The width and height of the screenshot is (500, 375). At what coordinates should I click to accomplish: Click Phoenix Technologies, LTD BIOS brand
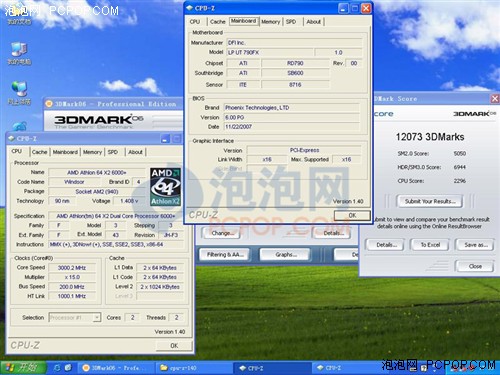(292, 108)
